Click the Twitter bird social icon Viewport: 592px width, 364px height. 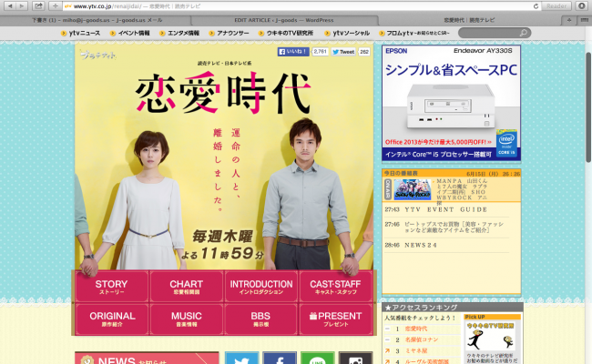[241, 359]
